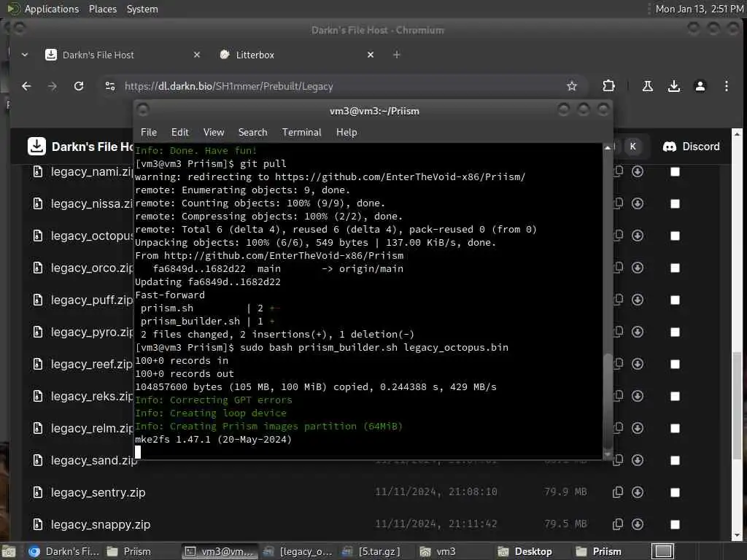Screen dimensions: 747x560
Task: Open the Chromium extensions puzzle icon
Action: point(608,86)
